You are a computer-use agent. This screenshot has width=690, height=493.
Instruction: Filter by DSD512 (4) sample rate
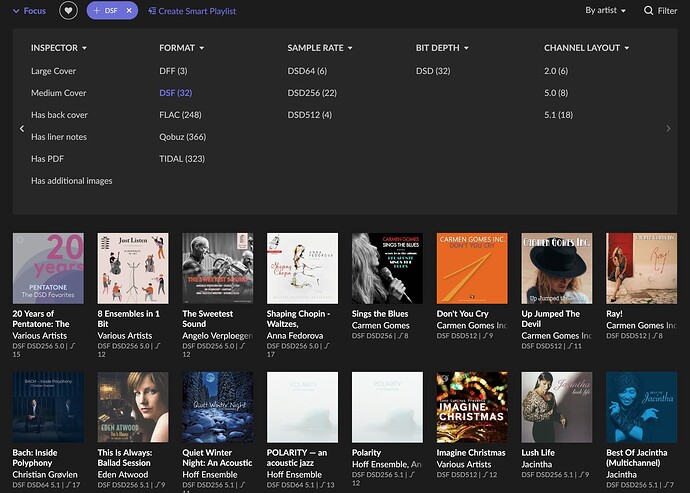coord(310,115)
